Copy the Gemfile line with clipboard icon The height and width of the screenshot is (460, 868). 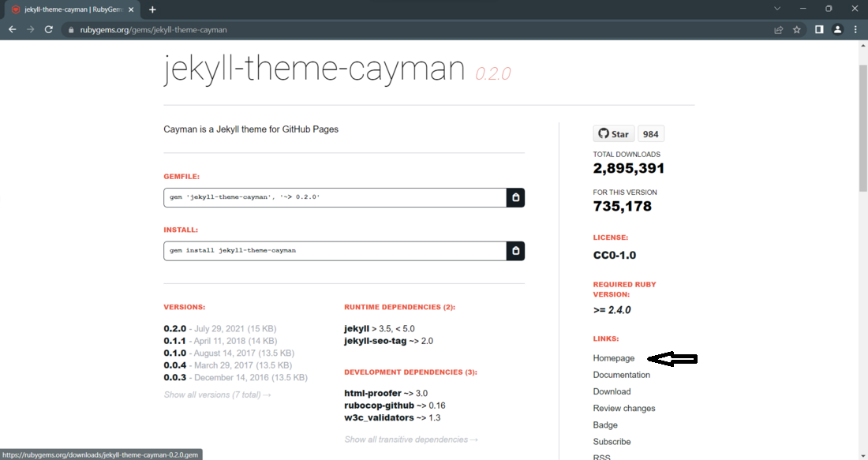[x=515, y=197]
